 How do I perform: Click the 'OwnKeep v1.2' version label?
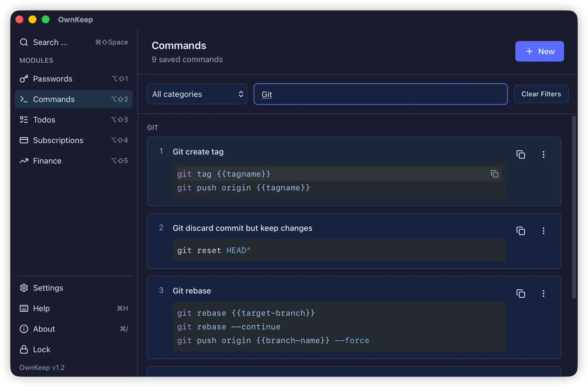(x=42, y=367)
